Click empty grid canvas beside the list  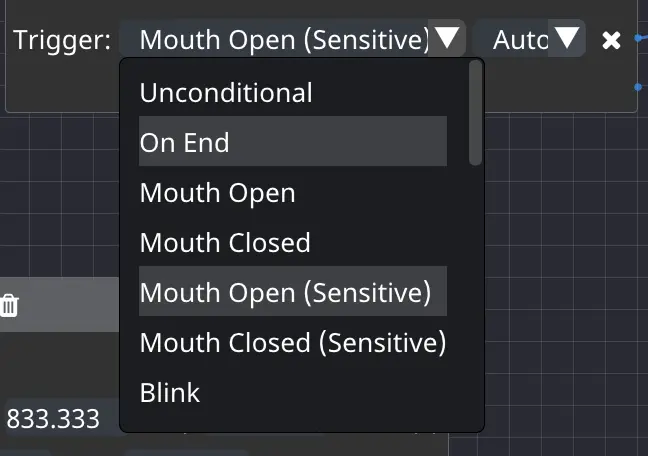(566, 269)
